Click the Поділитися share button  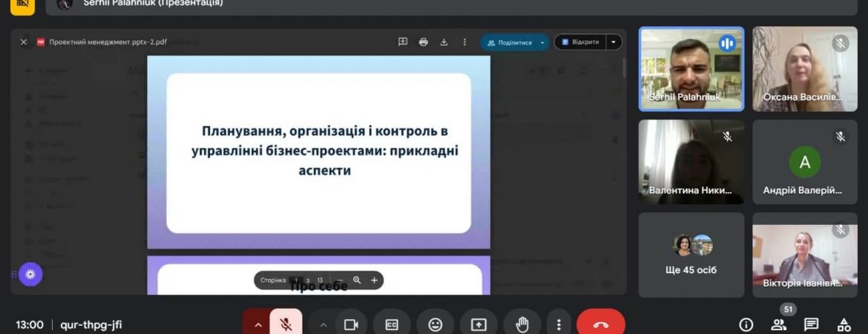coord(509,42)
